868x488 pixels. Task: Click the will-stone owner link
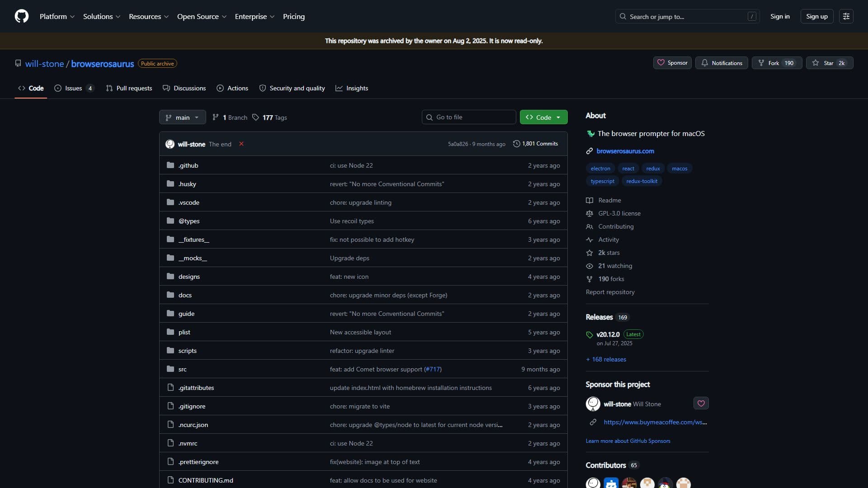(44, 64)
